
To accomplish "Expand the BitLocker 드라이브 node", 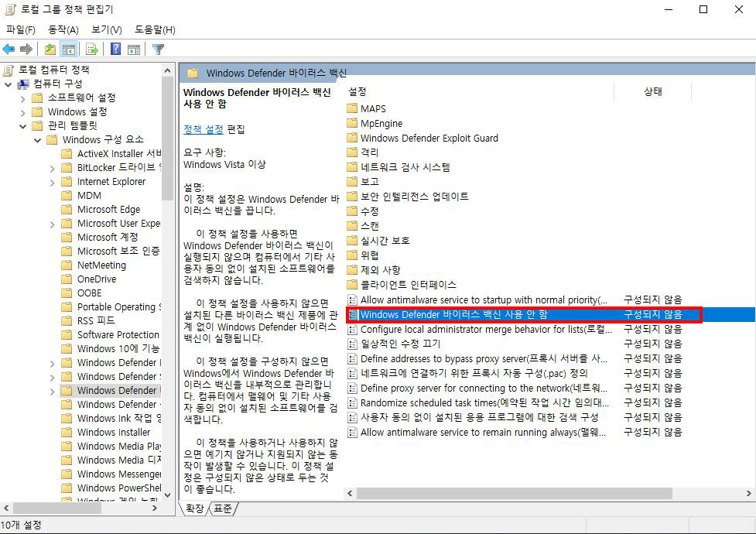I will coord(52,169).
